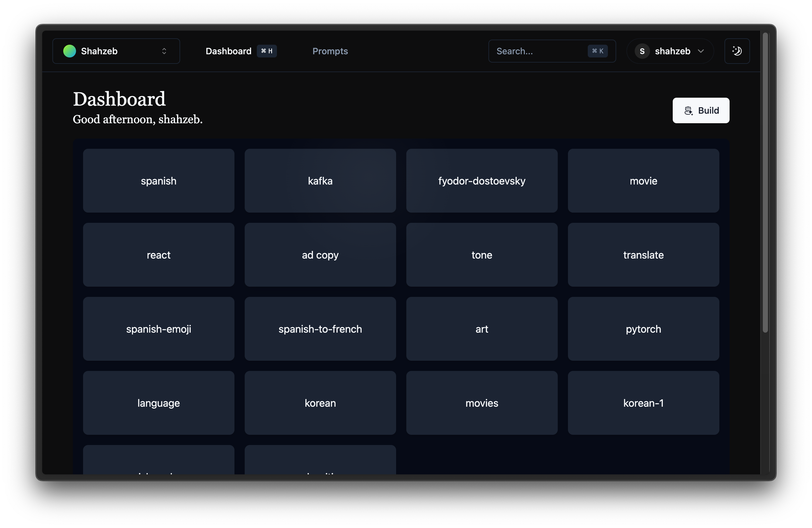Open the translate prompt card
This screenshot has height=528, width=812.
(643, 255)
